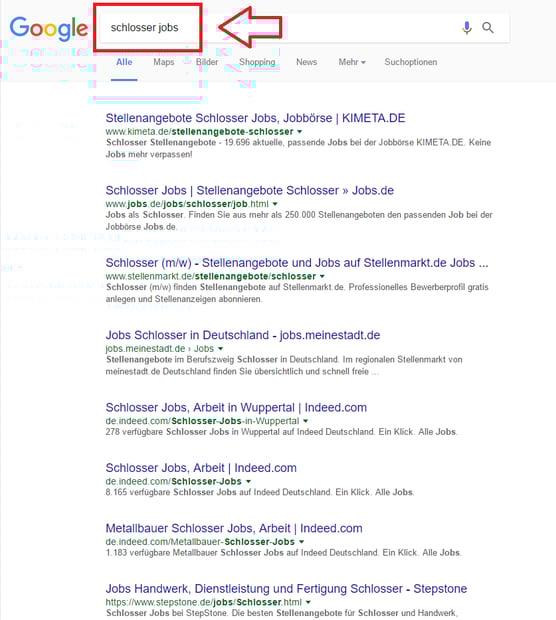Click the magnifying glass search button

[488, 28]
